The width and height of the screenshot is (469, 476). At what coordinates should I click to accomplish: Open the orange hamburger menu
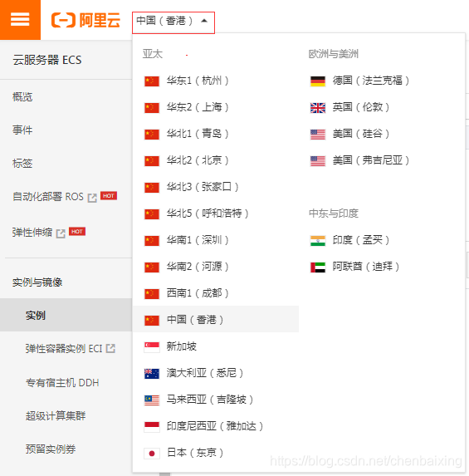pyautogui.click(x=20, y=20)
